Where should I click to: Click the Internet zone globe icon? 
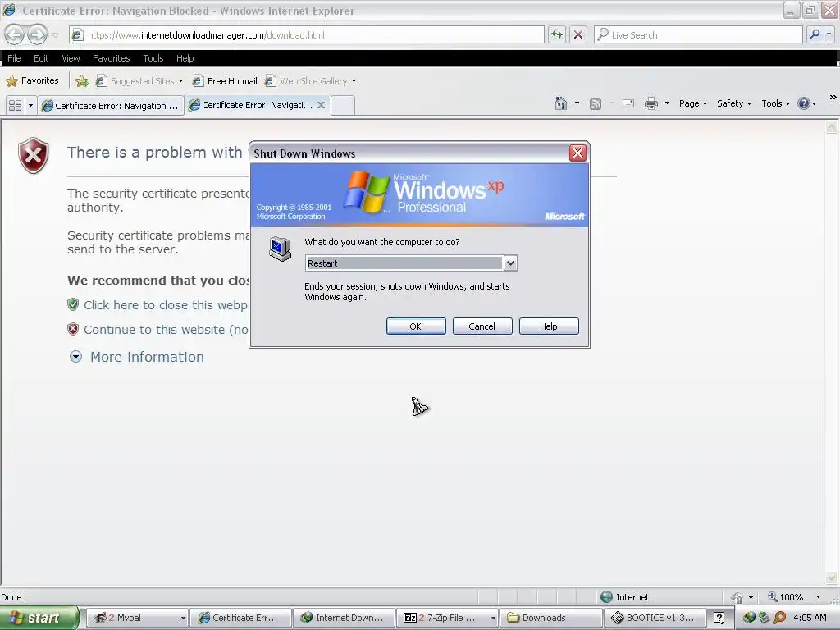606,597
